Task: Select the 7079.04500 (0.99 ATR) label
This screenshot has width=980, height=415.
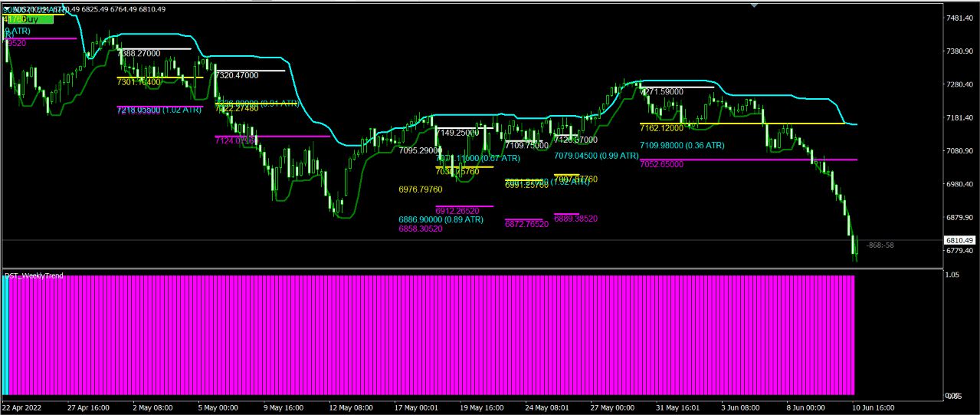Action: 597,156
